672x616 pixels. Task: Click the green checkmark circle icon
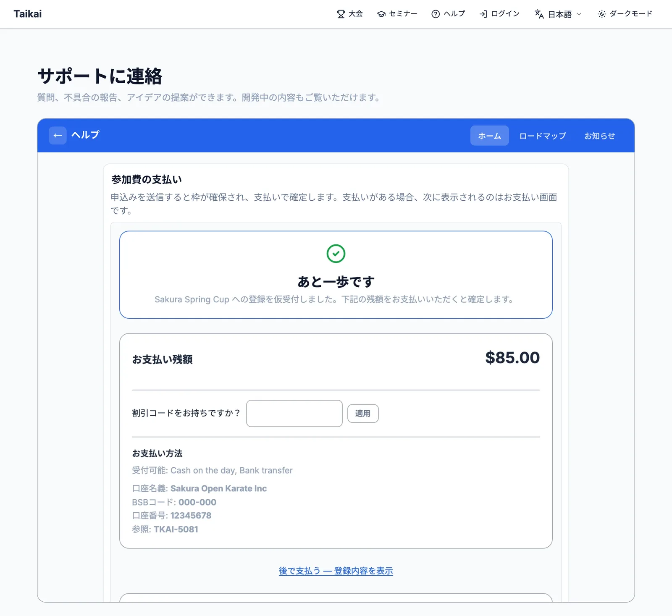click(336, 254)
